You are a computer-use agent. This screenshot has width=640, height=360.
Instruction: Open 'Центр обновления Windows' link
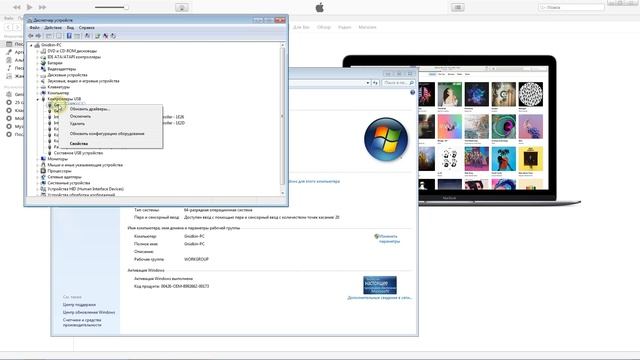[89, 312]
